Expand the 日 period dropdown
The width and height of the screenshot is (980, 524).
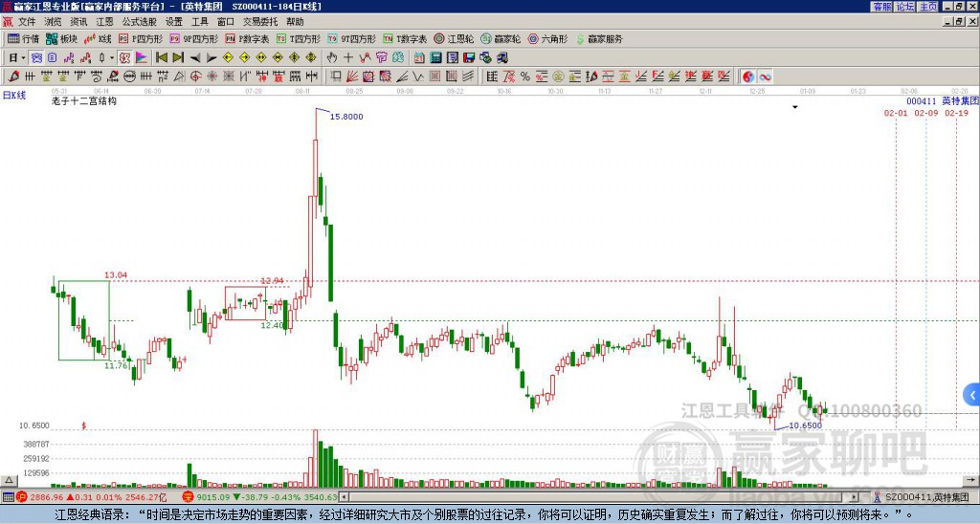tap(23, 58)
